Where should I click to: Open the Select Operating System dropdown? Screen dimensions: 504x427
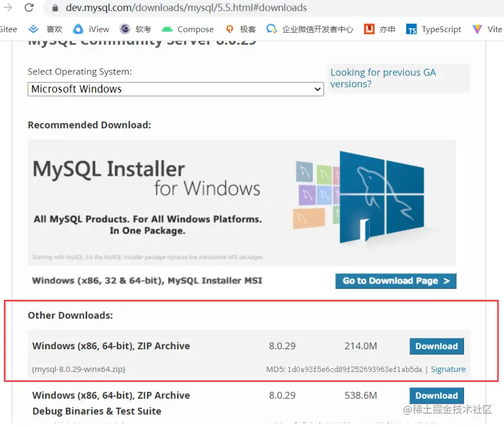(175, 89)
